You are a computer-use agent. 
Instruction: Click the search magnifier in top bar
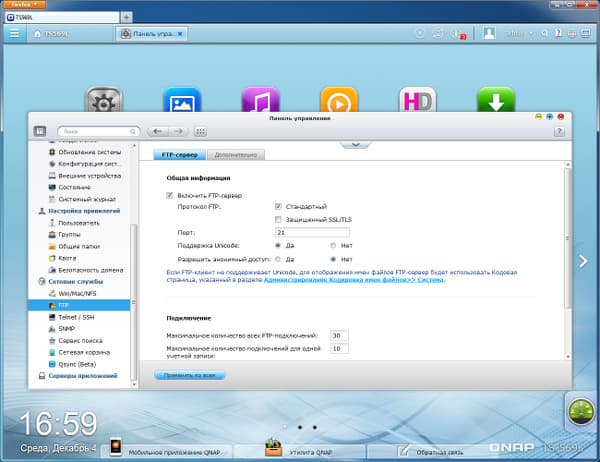coord(545,34)
